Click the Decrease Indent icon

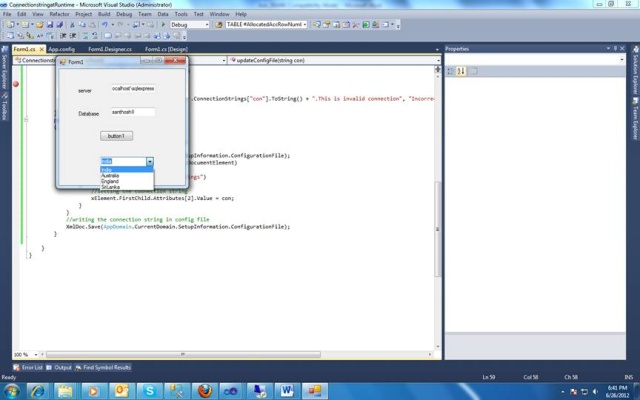[x=63, y=36]
